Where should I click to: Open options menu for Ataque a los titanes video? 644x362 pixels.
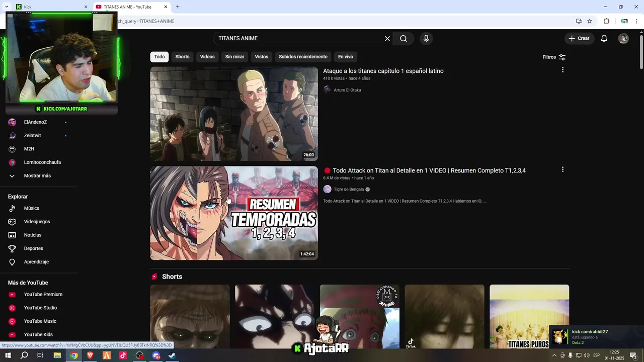pyautogui.click(x=562, y=70)
